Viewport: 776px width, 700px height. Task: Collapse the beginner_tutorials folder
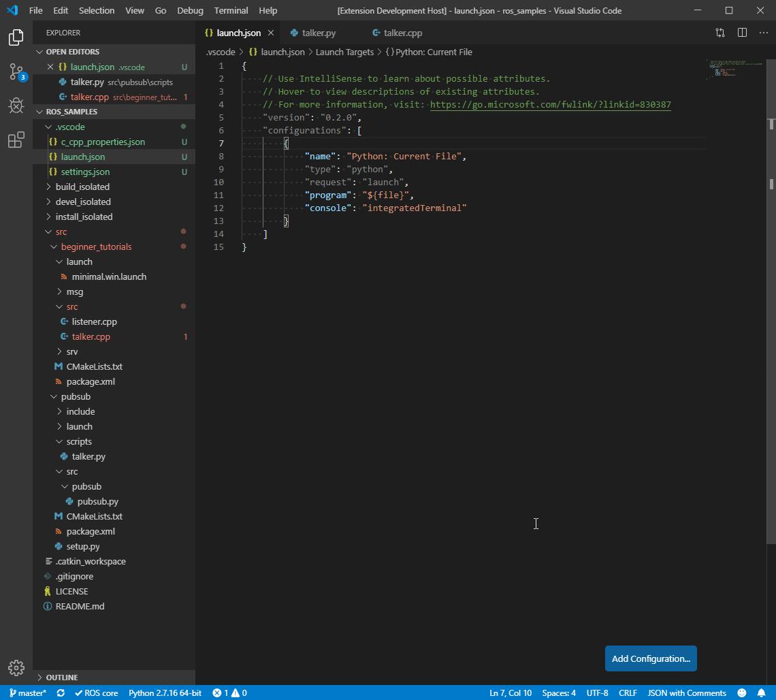click(96, 246)
